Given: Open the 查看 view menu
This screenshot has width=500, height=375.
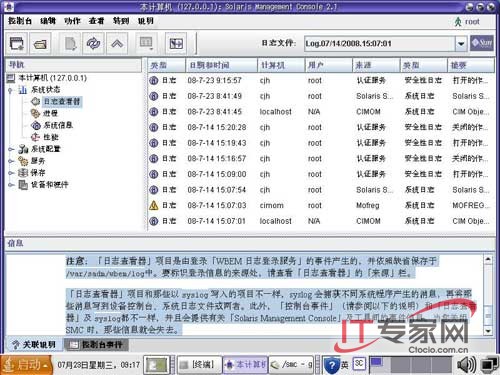Looking at the screenshot, I should click(x=97, y=21).
